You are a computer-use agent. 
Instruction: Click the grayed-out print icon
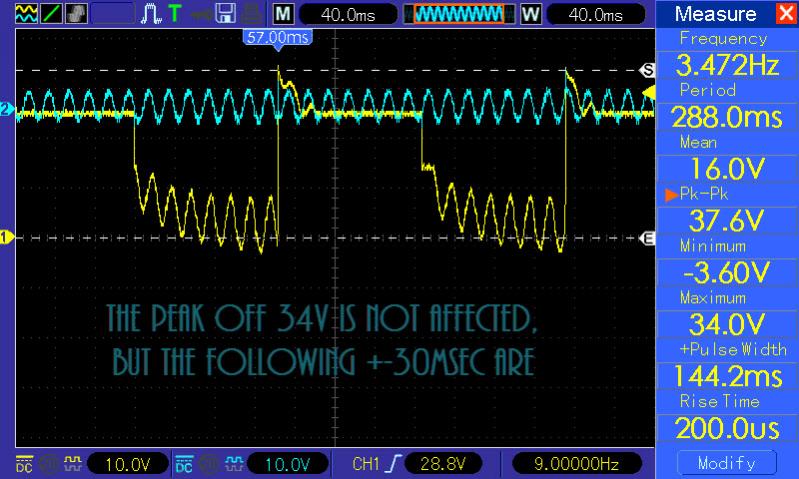coord(252,13)
